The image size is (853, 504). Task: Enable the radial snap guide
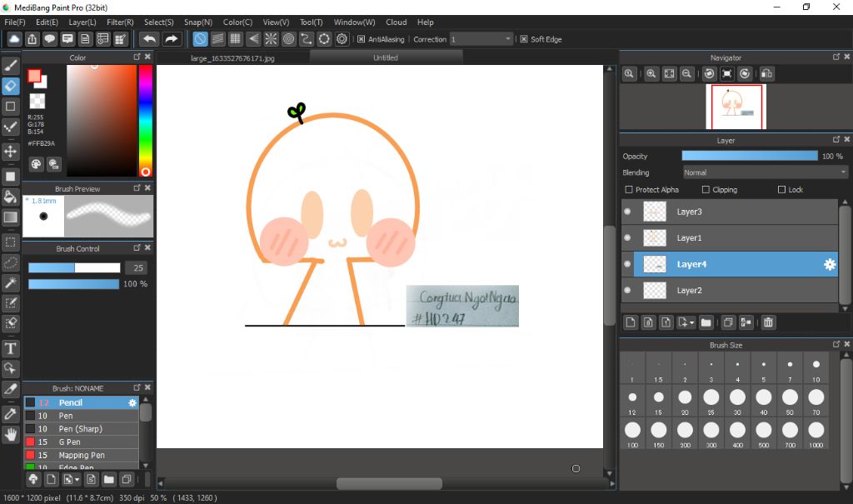click(271, 39)
